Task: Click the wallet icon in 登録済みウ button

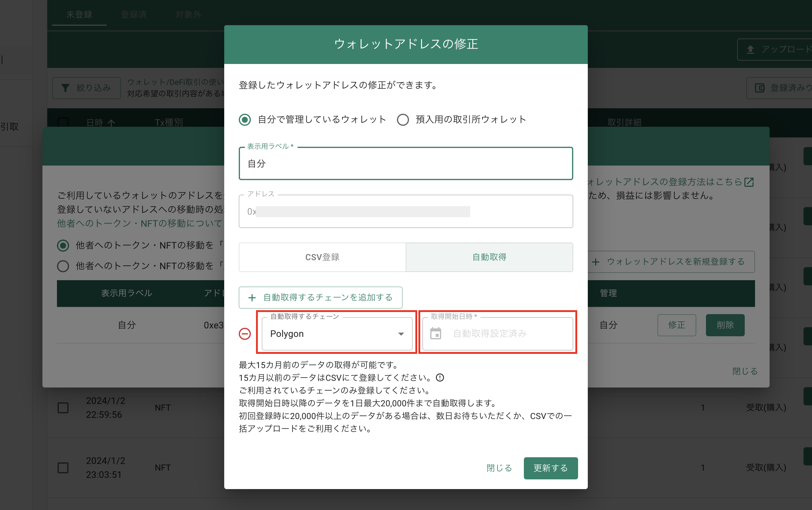Action: click(760, 88)
